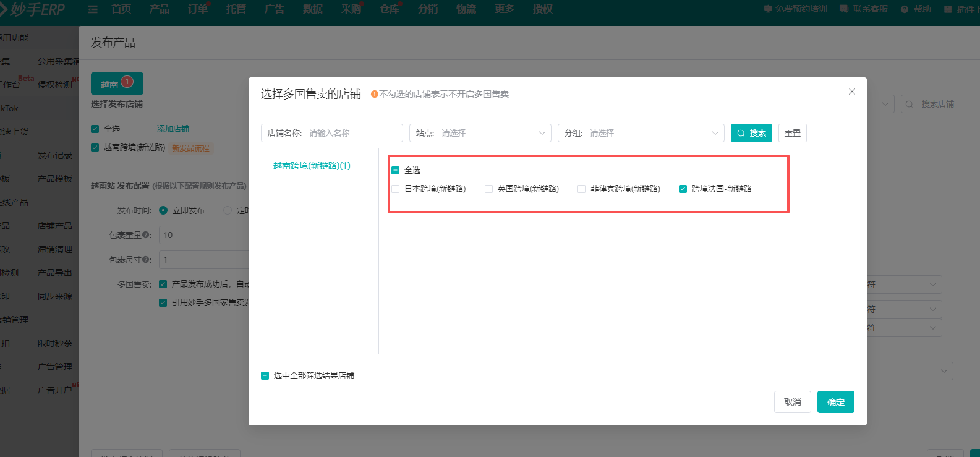Click the 免费预约培训 training icon

768,9
